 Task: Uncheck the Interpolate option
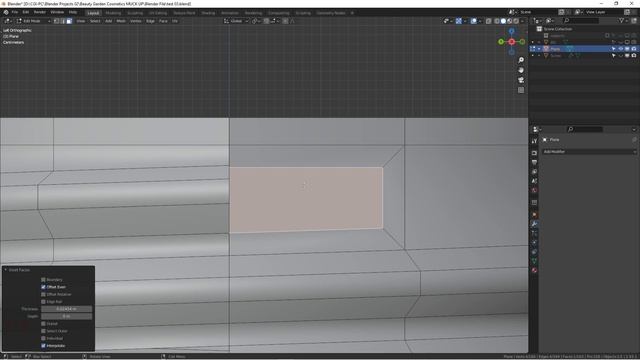click(x=43, y=346)
